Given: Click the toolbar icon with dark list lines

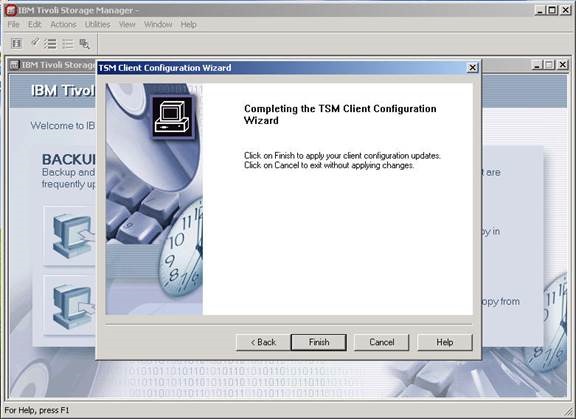Looking at the screenshot, I should pos(50,44).
